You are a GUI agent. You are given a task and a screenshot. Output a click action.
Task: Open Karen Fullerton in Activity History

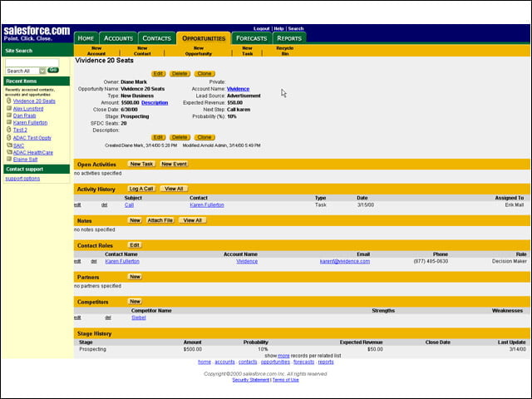207,205
